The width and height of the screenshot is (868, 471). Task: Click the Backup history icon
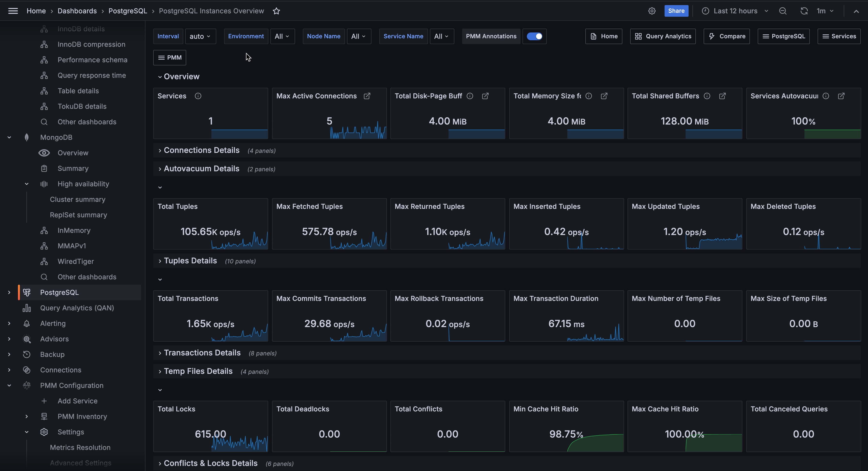pos(27,354)
